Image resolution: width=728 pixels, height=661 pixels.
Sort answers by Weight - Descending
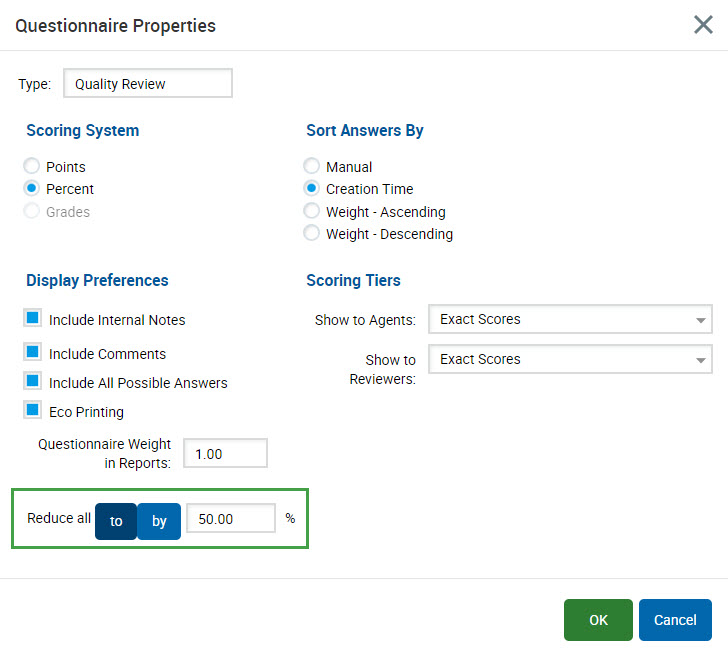(x=312, y=234)
